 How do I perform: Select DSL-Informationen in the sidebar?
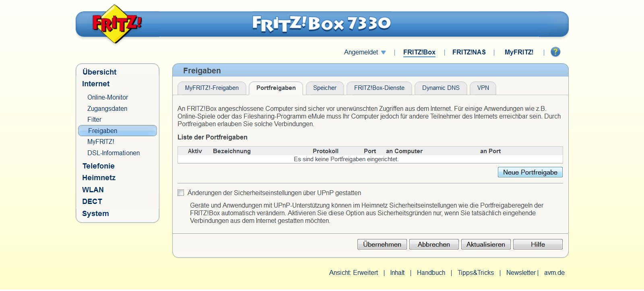click(114, 153)
